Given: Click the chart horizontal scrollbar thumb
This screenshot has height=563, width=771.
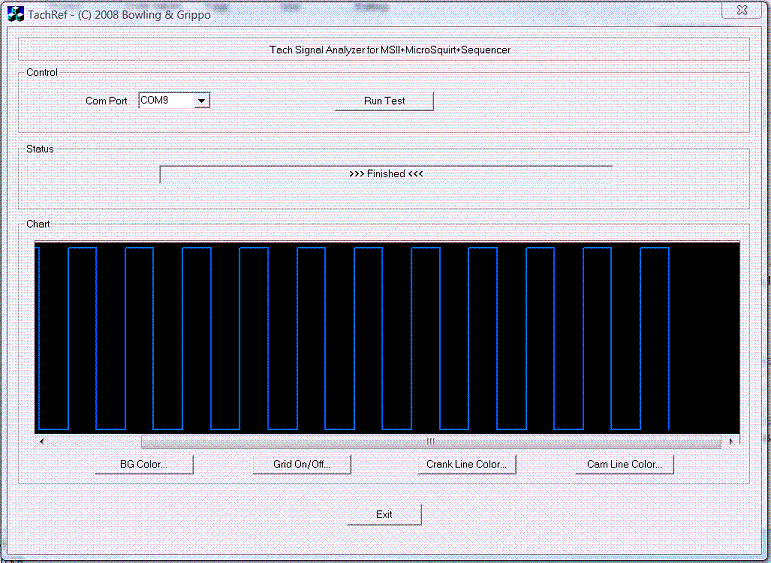Looking at the screenshot, I should coord(431,442).
